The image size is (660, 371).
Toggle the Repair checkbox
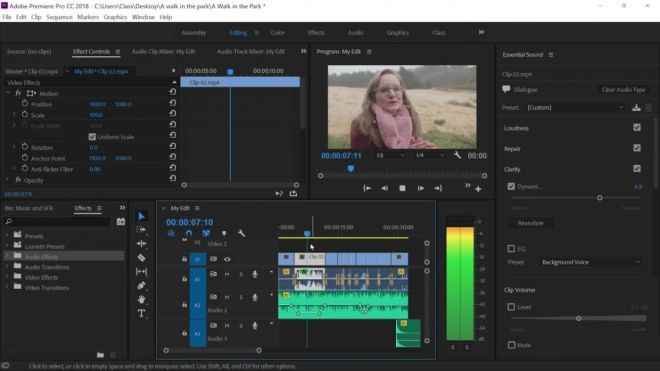point(637,148)
